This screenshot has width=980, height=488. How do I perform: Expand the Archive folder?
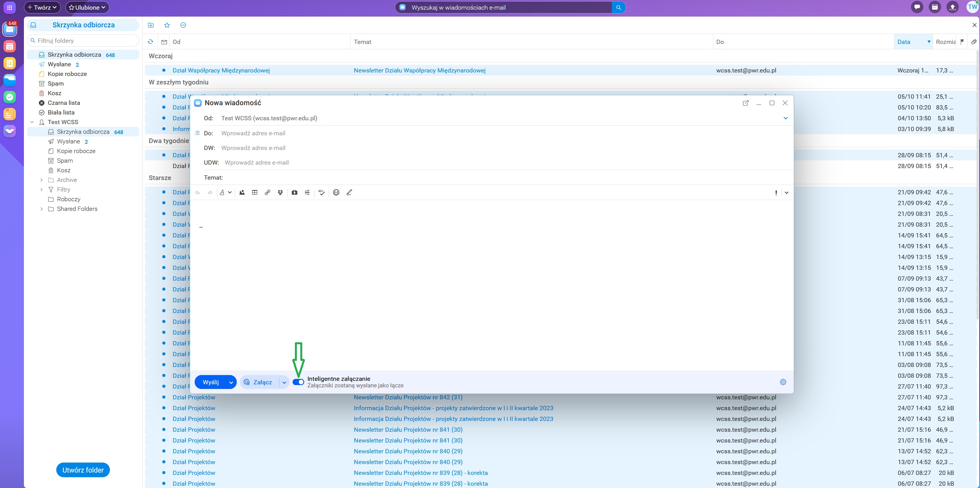pos(41,180)
